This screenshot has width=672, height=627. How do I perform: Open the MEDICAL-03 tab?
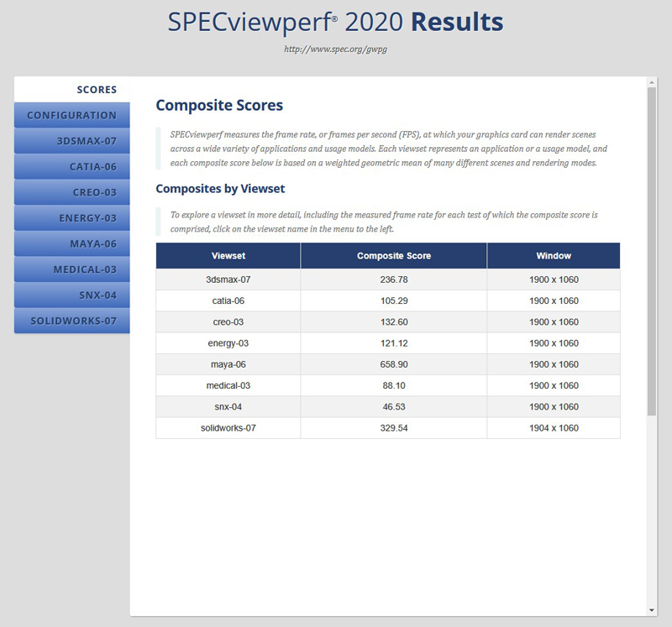coord(72,269)
